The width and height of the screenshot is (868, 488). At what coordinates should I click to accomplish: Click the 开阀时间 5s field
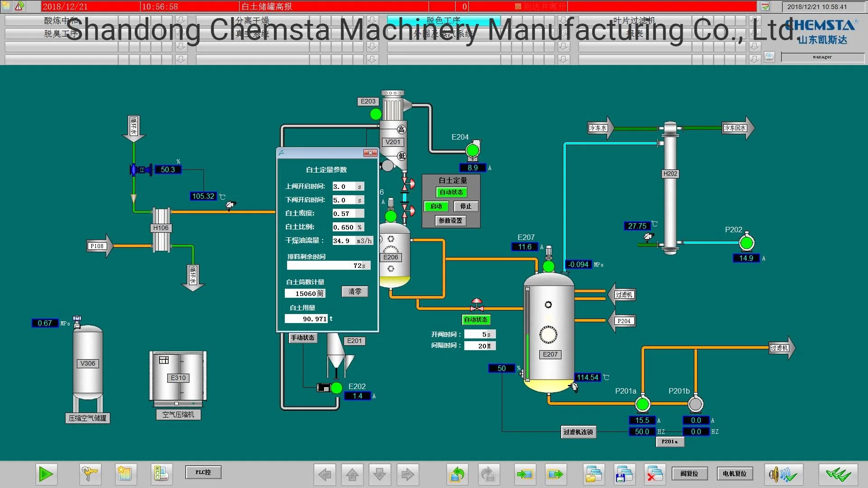[x=480, y=334]
